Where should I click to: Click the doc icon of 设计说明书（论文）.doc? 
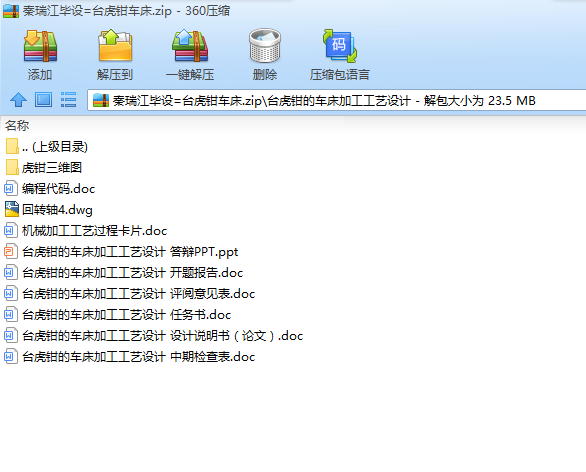click(x=11, y=335)
